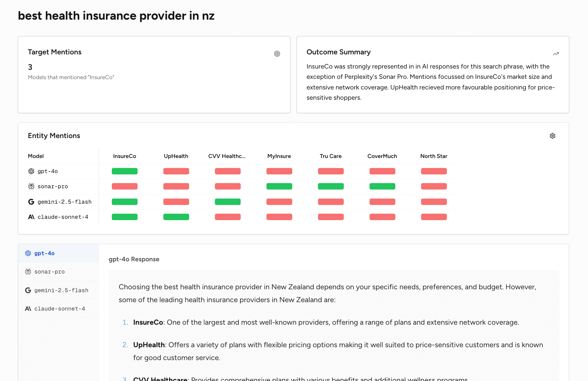Viewport: 588px width, 381px height.
Task: Click the target icon in Target Mentions card
Action: [x=277, y=54]
